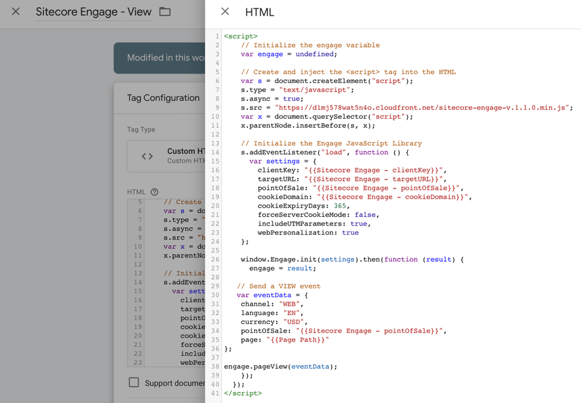Click the engage.pageView(eventData) line
This screenshot has width=581, height=403.
tap(280, 367)
